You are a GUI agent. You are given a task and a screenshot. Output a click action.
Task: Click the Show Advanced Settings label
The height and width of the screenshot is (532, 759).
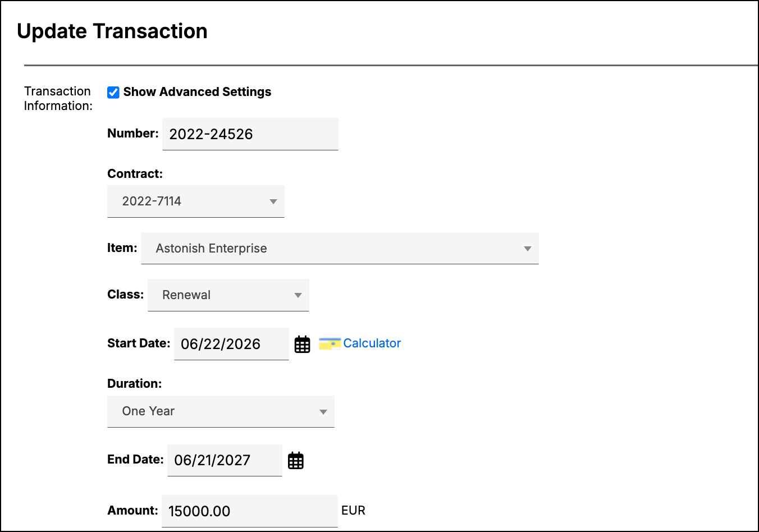pyautogui.click(x=197, y=92)
